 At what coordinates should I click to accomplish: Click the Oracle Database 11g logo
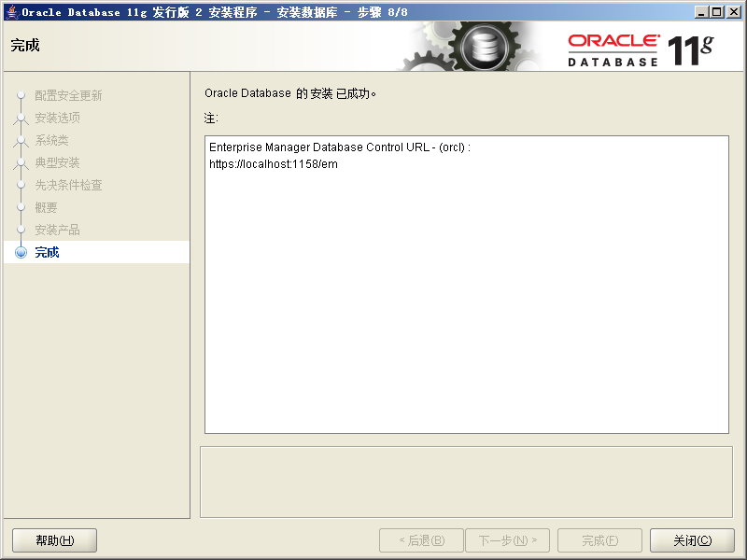point(641,49)
